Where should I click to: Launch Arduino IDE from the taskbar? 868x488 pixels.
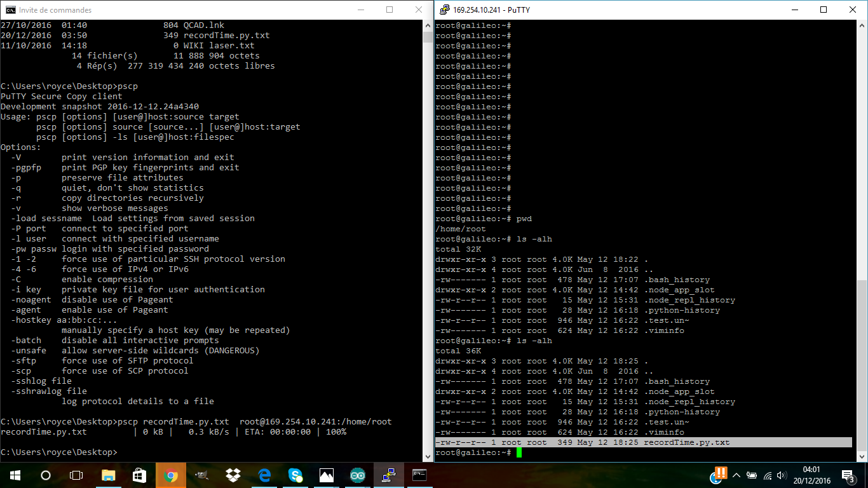(357, 475)
